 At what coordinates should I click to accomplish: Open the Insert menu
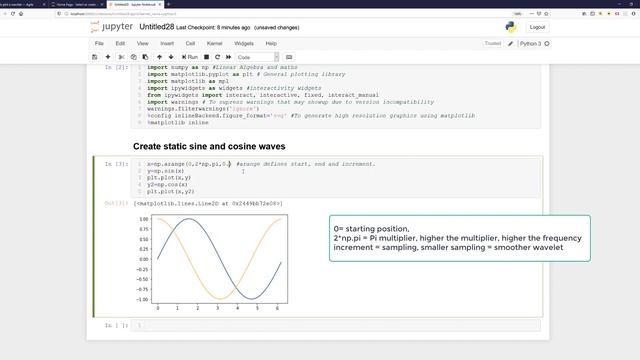point(167,43)
